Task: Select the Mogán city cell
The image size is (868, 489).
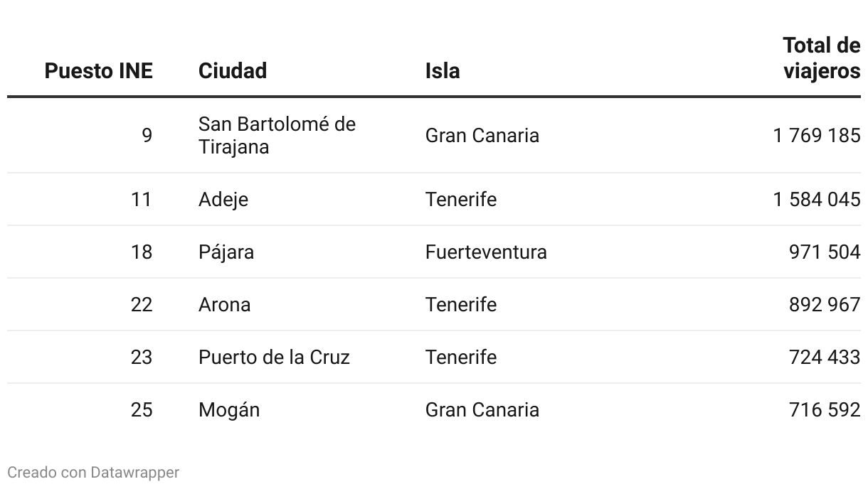Action: click(229, 410)
